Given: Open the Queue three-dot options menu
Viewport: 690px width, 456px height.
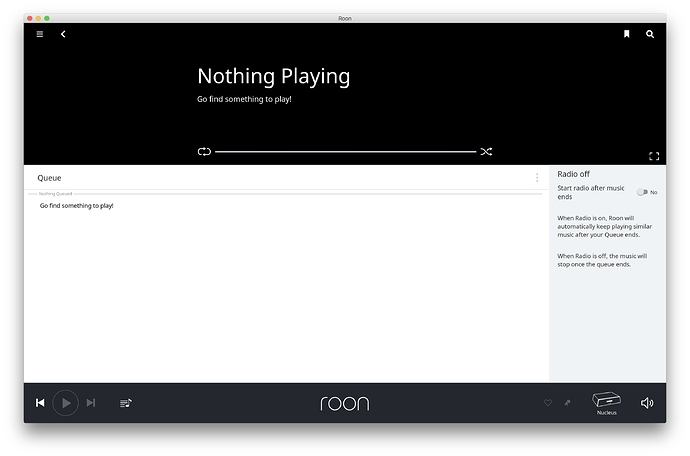Looking at the screenshot, I should coord(537,177).
